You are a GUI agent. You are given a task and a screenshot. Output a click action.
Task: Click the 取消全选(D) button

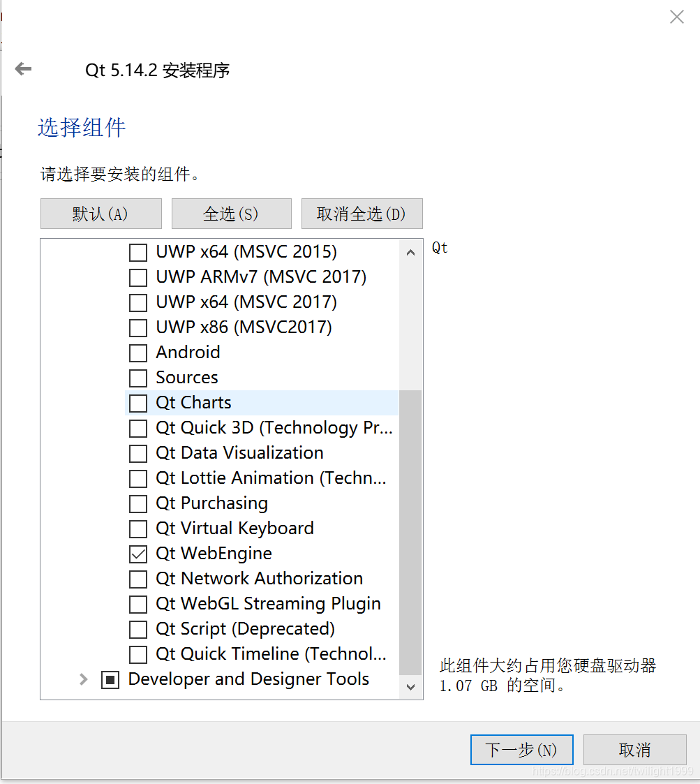tap(362, 213)
